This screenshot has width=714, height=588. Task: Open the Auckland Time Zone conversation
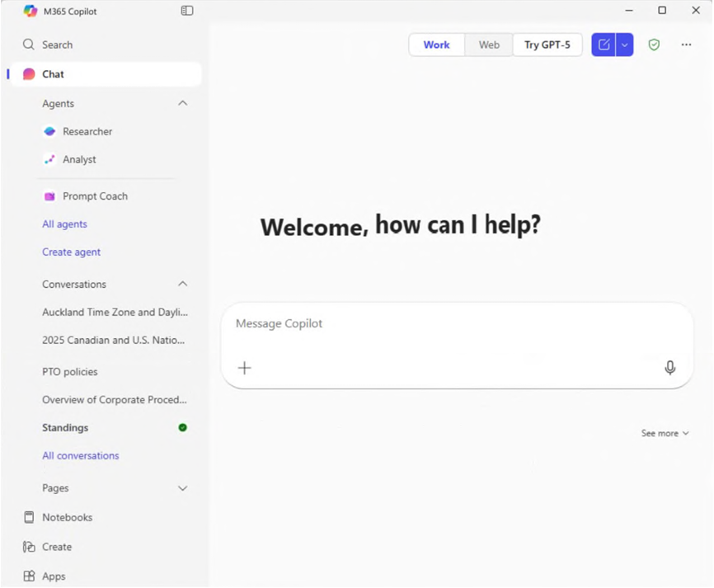click(x=115, y=312)
